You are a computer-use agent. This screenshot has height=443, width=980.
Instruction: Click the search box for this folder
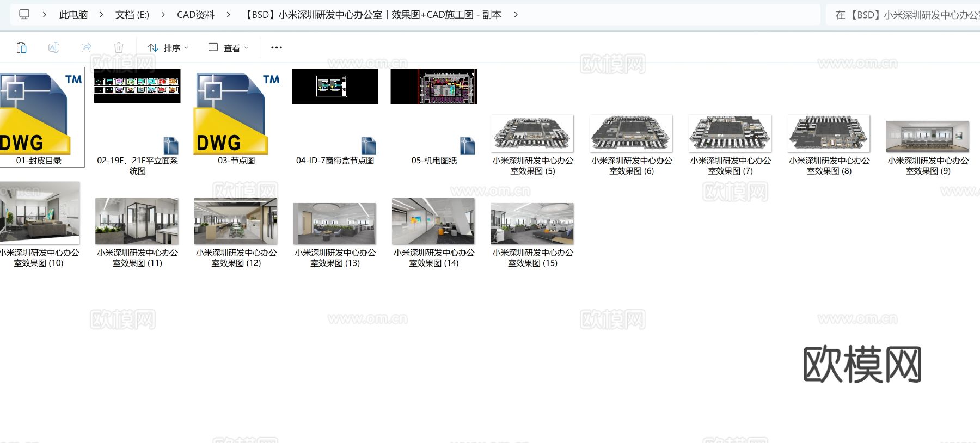(x=903, y=15)
